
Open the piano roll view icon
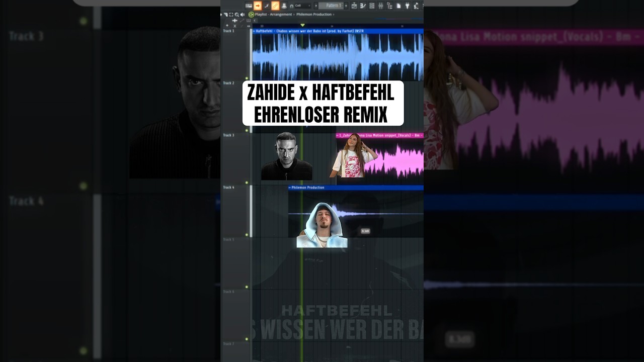pyautogui.click(x=363, y=6)
